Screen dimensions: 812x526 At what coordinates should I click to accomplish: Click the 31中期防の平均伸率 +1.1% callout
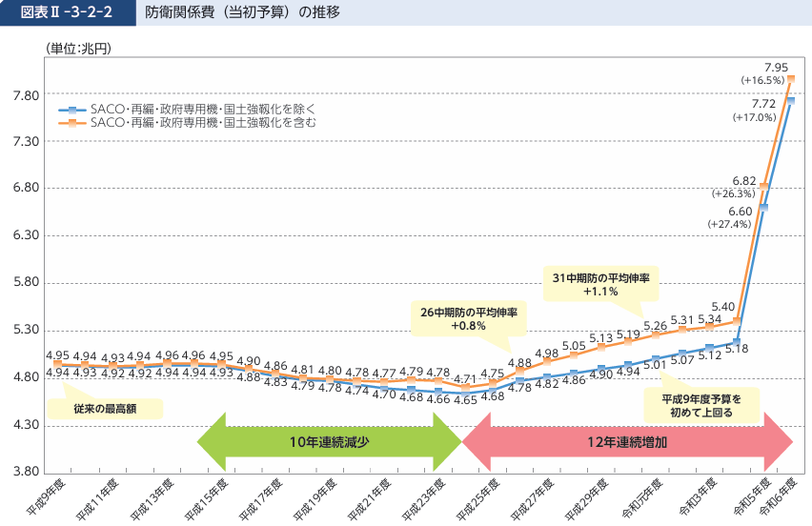coord(601,284)
